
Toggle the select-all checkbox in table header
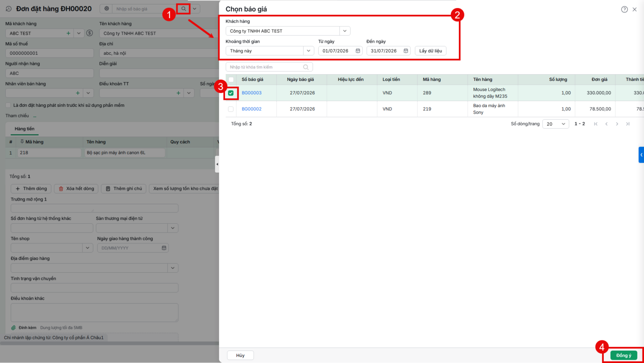click(x=231, y=79)
